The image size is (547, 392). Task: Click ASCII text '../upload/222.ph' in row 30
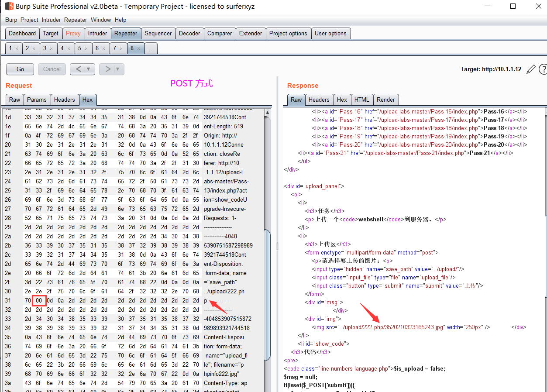(224, 292)
